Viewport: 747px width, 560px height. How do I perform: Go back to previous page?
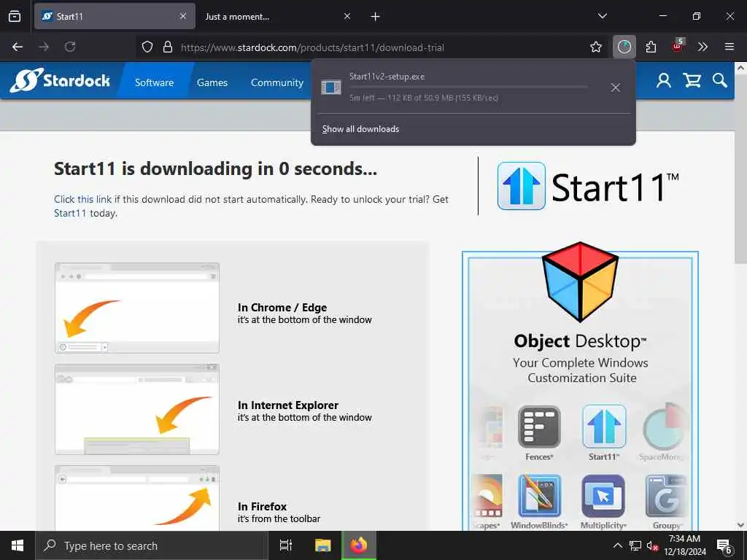click(x=18, y=47)
